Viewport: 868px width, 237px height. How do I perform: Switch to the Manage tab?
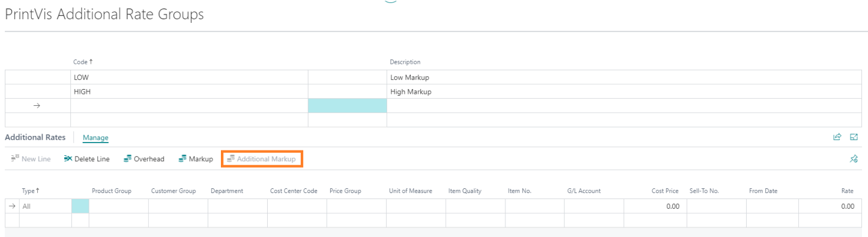pos(95,138)
